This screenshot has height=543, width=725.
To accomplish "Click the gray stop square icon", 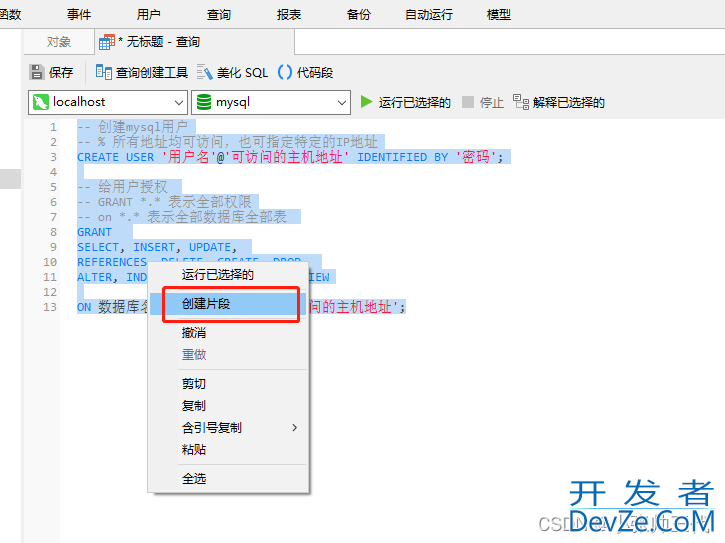I will point(468,102).
